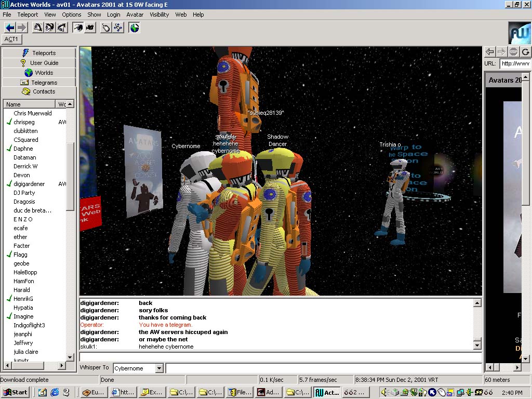The image size is (532, 399).
Task: Click the Windows Start button
Action: tap(15, 392)
